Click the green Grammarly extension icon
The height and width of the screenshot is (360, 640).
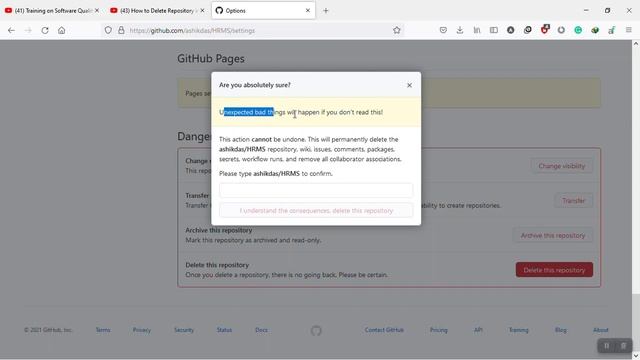pos(578,30)
